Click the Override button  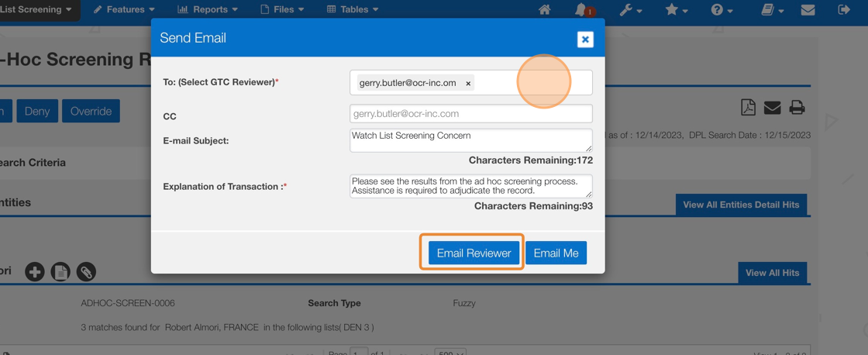pyautogui.click(x=91, y=112)
